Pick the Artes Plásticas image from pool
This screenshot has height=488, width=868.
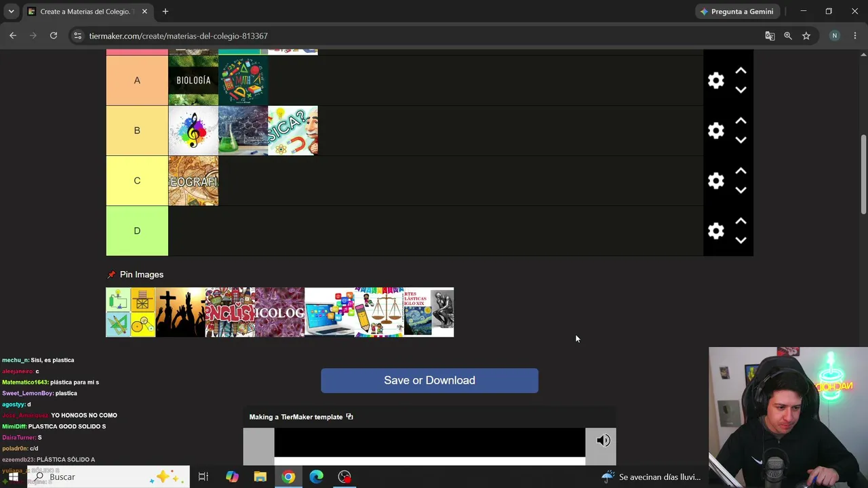pos(429,312)
